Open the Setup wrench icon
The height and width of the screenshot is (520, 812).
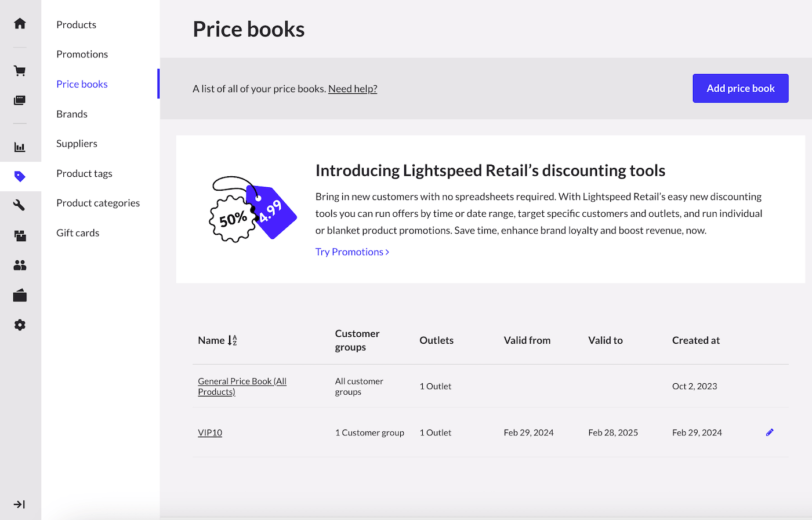coord(20,206)
